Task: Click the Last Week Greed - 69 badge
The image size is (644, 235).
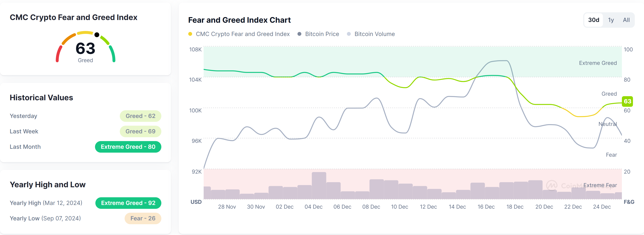Action: point(140,131)
